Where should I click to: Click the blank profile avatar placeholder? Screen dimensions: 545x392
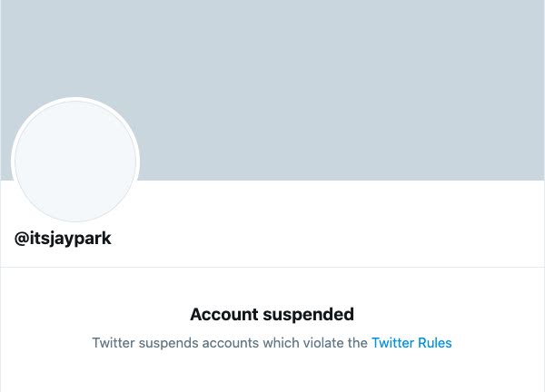click(75, 162)
